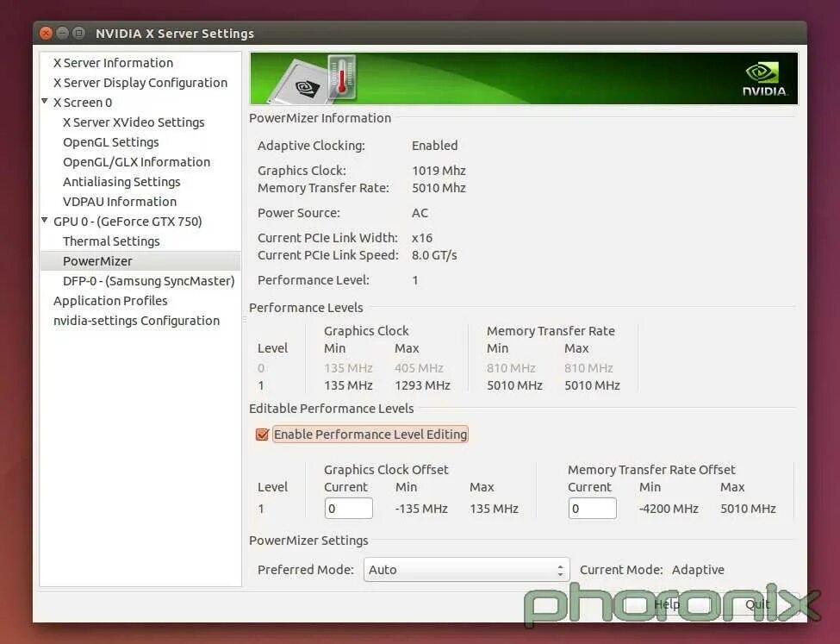
Task: Click the Current Mode Adaptive value
Action: point(698,570)
